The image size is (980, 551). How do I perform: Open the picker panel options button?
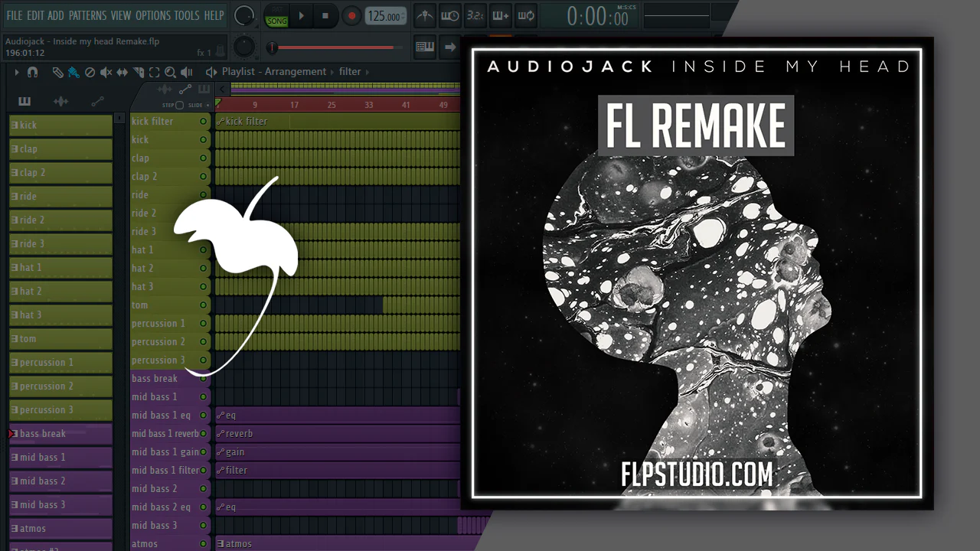tap(119, 119)
